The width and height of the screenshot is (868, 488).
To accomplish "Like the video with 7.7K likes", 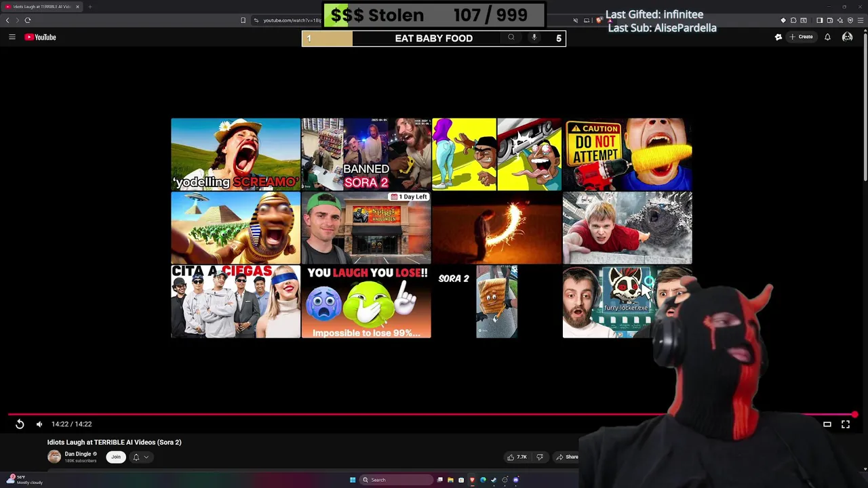I will pos(517,457).
